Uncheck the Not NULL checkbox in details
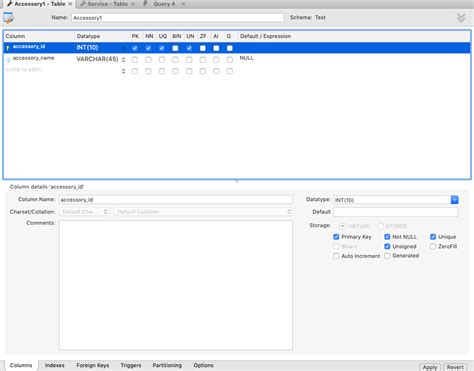Viewport: 474px width, 371px height. [387, 237]
